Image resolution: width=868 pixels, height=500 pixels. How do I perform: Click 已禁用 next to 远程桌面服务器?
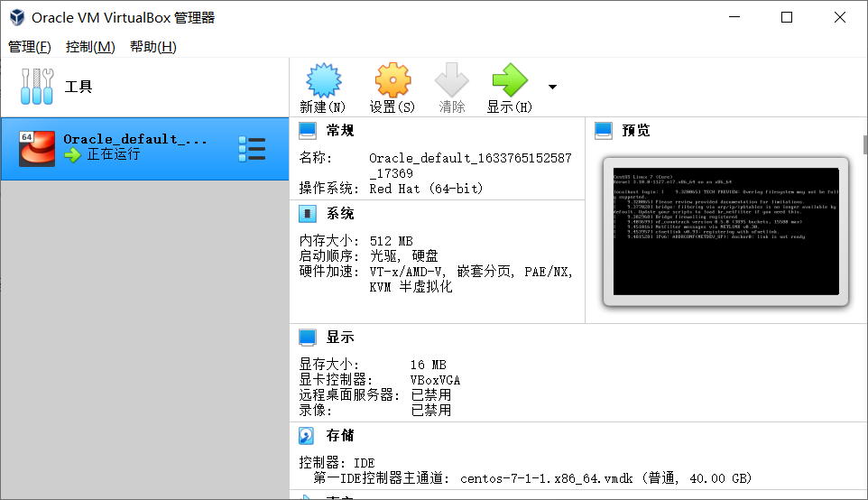[431, 395]
